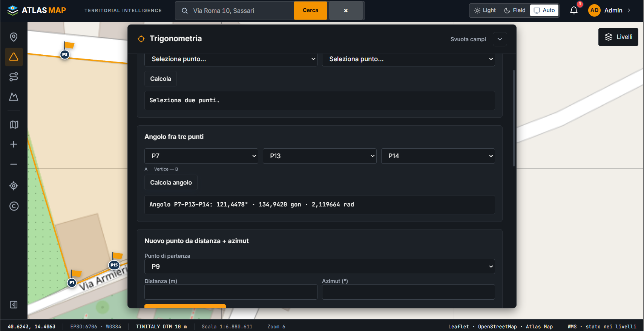Collapse Trigonometria panel with chevron
644x331 pixels.
(500, 39)
